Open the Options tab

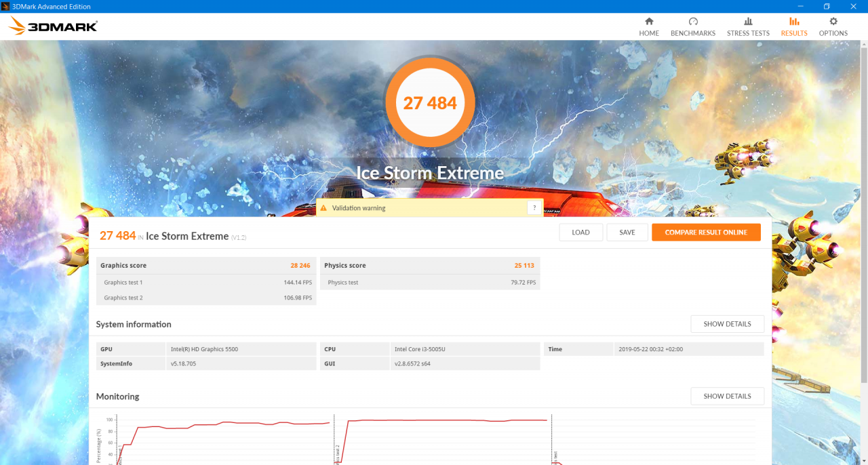pos(833,27)
